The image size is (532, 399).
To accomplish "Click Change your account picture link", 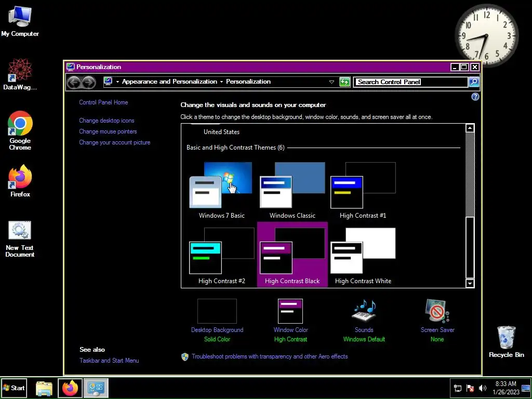I will 115,142.
